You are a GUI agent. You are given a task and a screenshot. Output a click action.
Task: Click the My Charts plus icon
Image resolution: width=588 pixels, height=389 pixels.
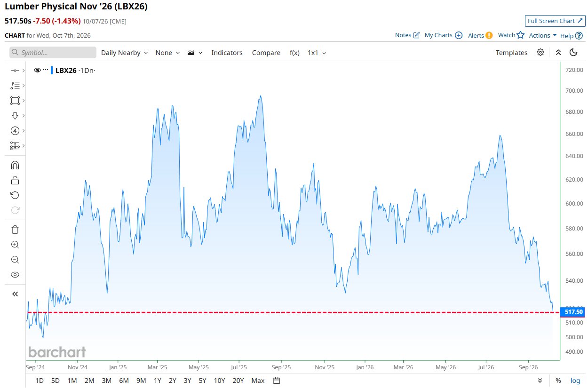(x=459, y=35)
